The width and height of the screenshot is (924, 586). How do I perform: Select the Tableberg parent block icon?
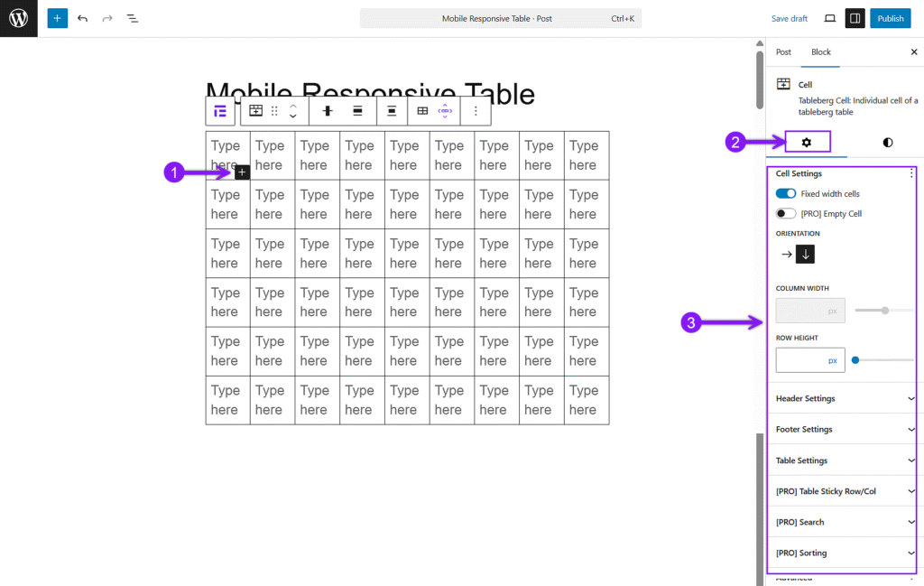[x=220, y=111]
